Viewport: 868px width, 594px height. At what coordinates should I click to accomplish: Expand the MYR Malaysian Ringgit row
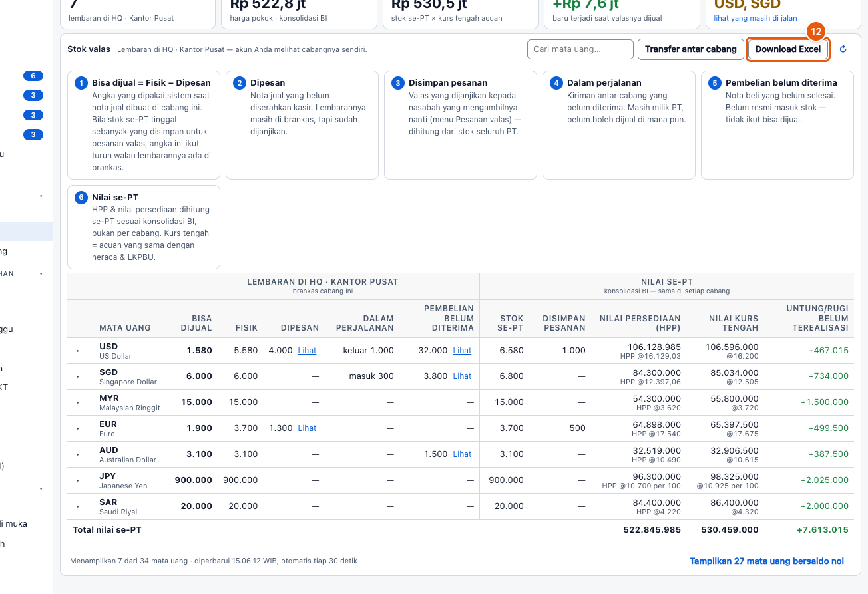[77, 402]
